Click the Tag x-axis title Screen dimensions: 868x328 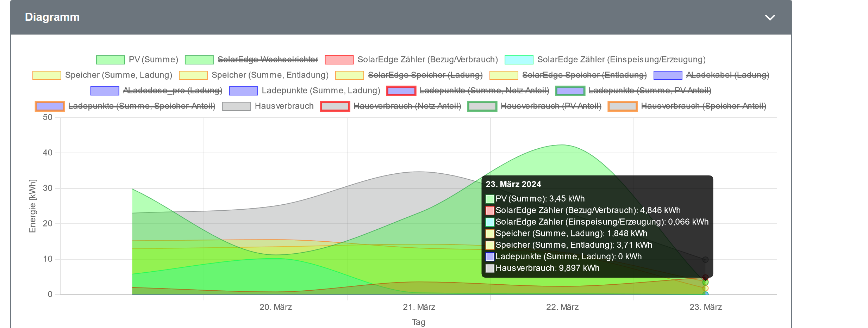tap(419, 322)
